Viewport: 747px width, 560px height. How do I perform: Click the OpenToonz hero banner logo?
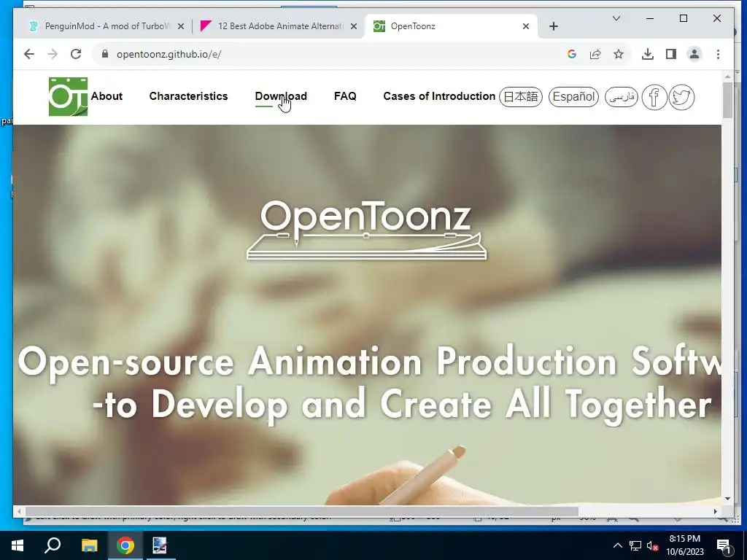pos(366,230)
